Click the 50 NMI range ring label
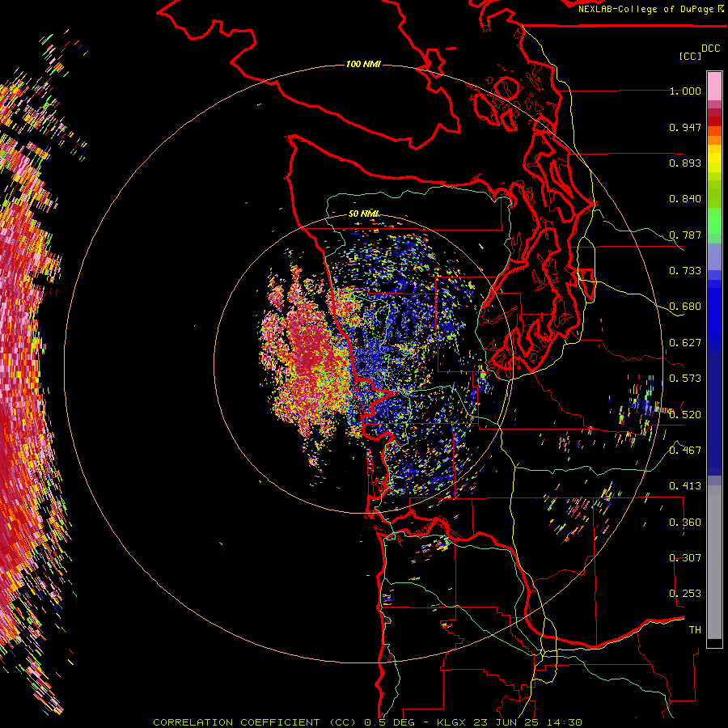This screenshot has height=728, width=728. coord(363,214)
